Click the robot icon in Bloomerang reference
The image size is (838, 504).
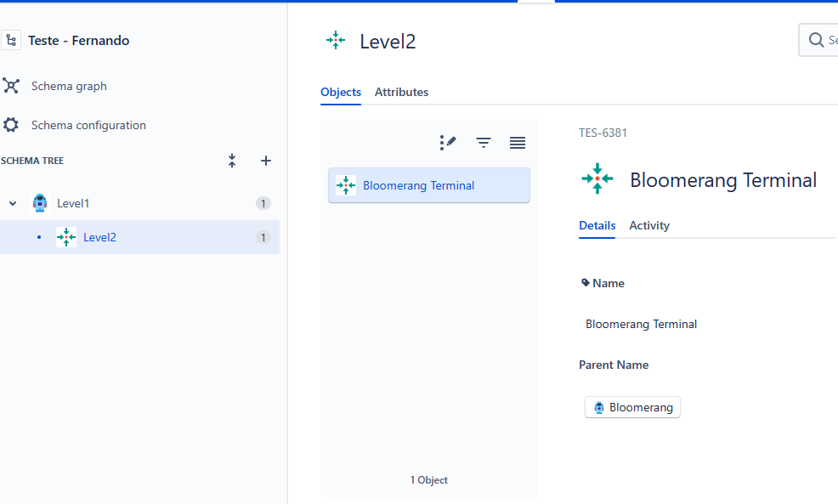599,407
